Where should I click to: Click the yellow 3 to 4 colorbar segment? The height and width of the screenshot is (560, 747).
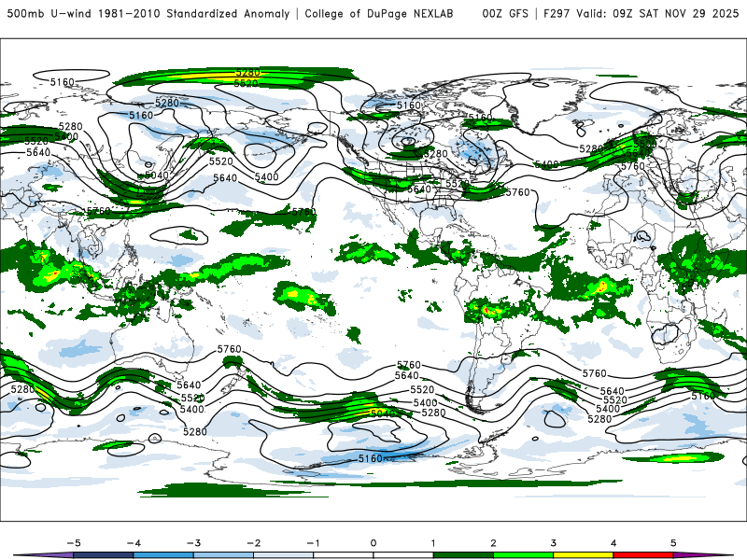point(583,555)
